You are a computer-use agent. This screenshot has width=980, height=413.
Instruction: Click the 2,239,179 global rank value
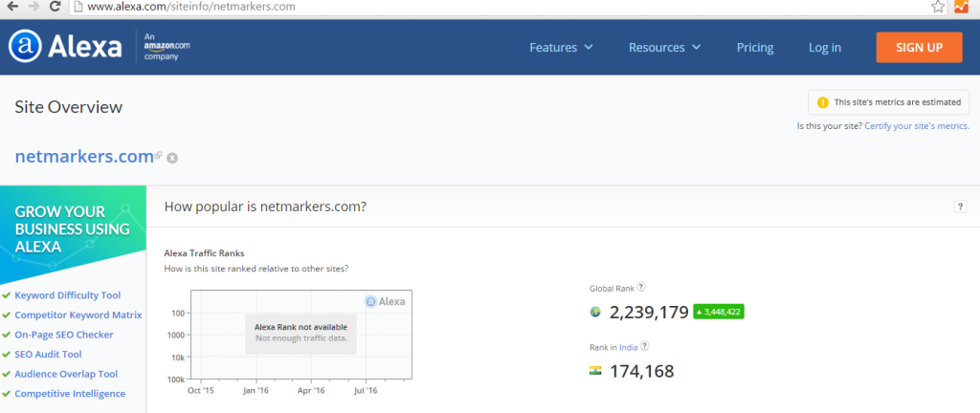tap(649, 312)
